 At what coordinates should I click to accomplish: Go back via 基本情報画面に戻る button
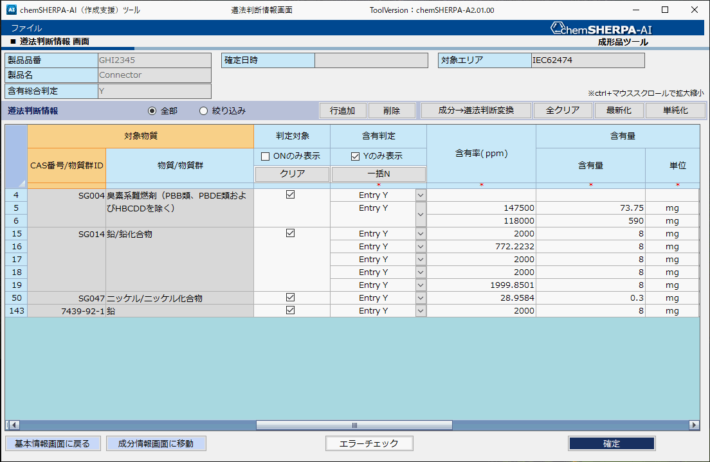[52, 443]
